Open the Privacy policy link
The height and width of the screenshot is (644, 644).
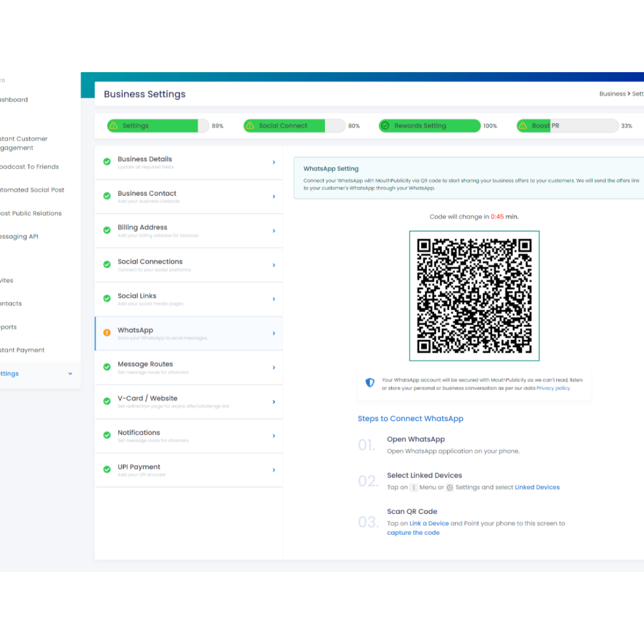click(553, 388)
